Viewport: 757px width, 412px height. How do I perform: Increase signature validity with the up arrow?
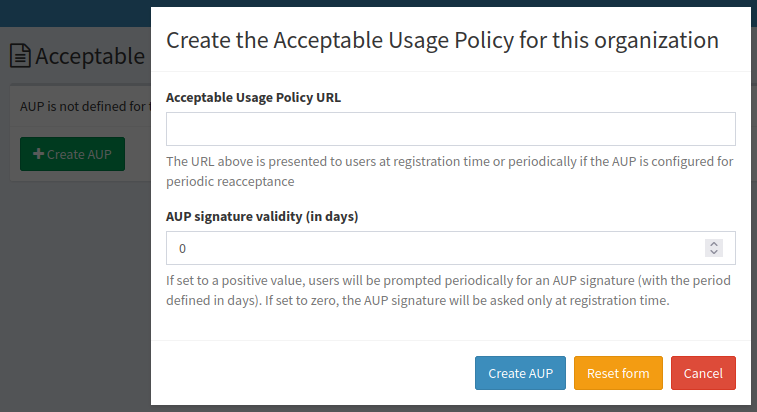tap(713, 243)
